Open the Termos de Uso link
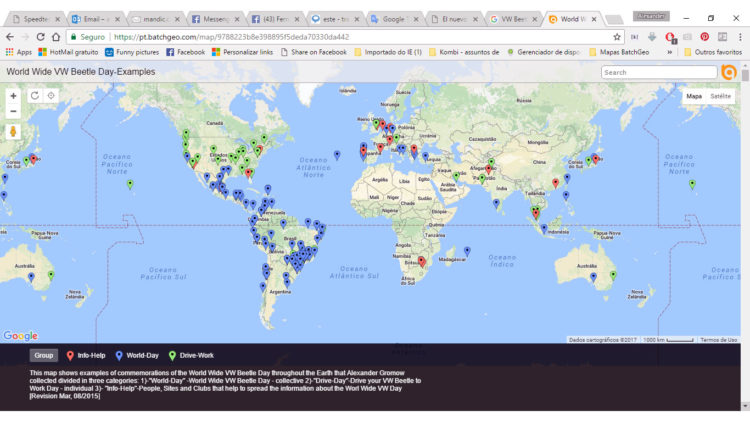The width and height of the screenshot is (750, 422). 718,340
